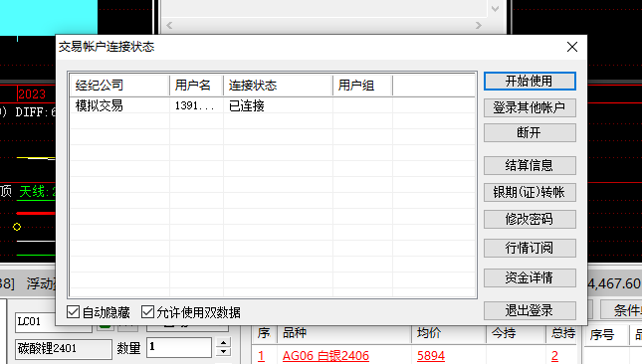Click the 1391... username cell
Viewport: 642px width, 364px height.
point(194,106)
